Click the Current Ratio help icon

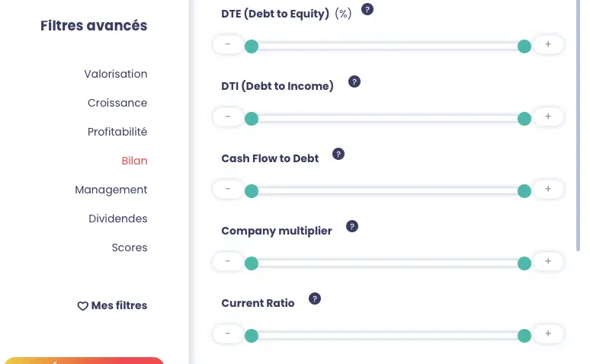point(315,299)
